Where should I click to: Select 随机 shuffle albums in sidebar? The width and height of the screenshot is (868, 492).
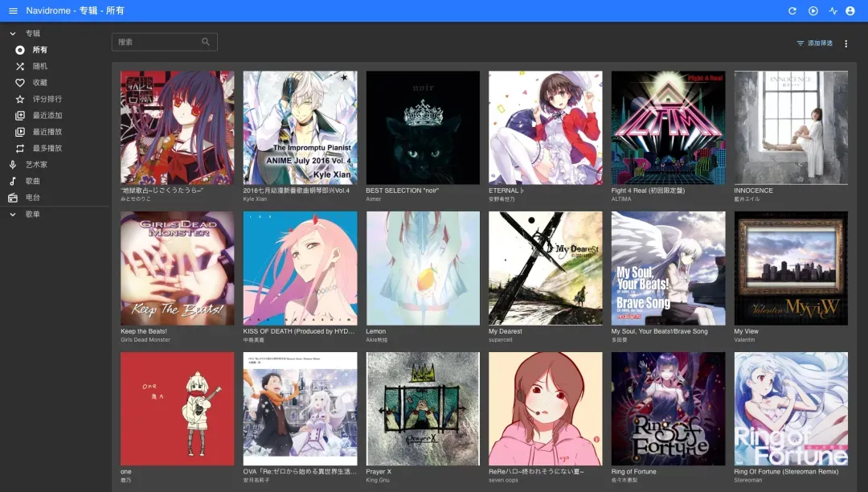[39, 66]
